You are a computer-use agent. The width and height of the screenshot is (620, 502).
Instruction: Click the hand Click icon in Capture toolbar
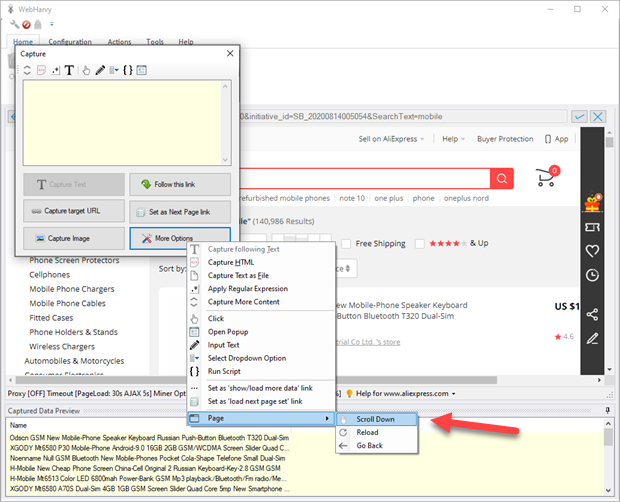[87, 70]
